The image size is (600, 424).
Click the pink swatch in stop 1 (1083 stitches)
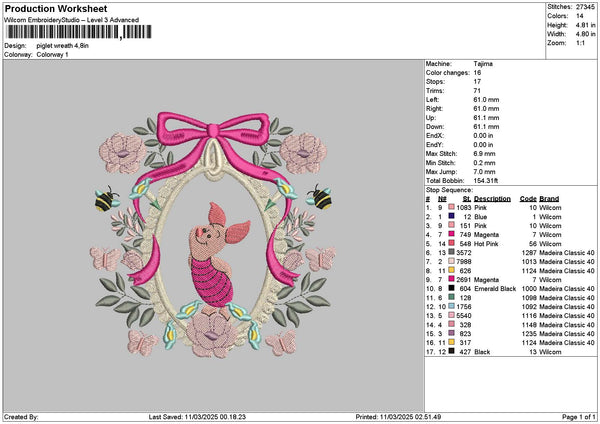click(452, 207)
